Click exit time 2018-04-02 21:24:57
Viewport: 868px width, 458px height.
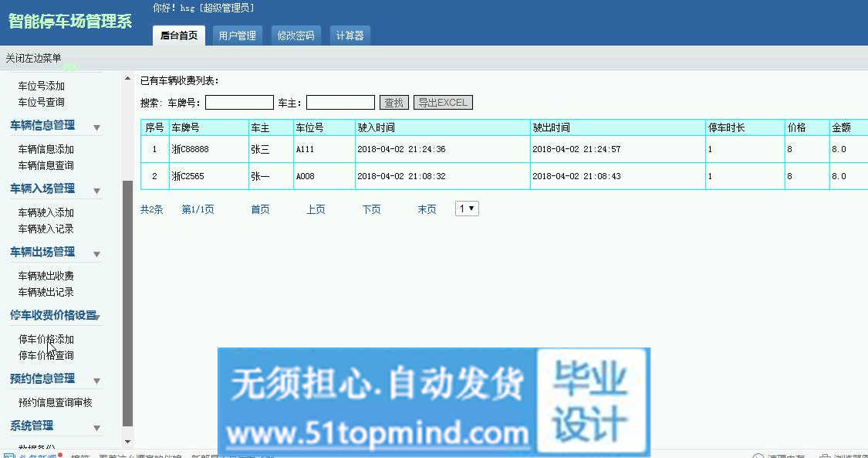point(576,149)
